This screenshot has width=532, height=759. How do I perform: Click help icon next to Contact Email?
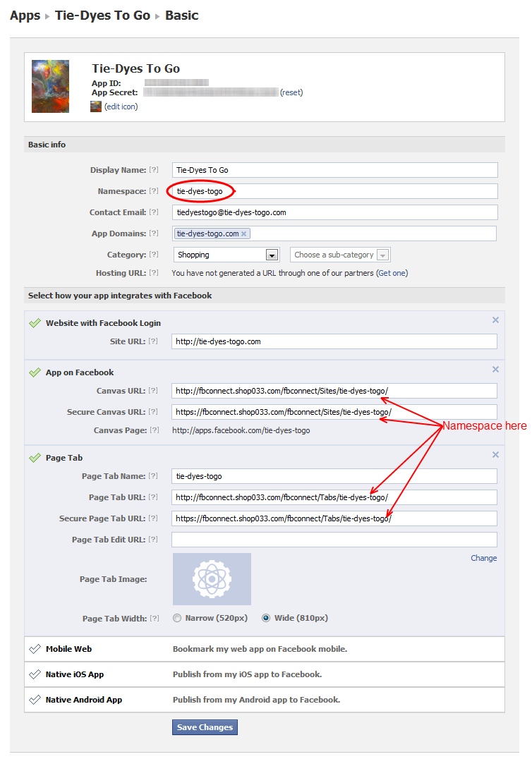click(154, 212)
